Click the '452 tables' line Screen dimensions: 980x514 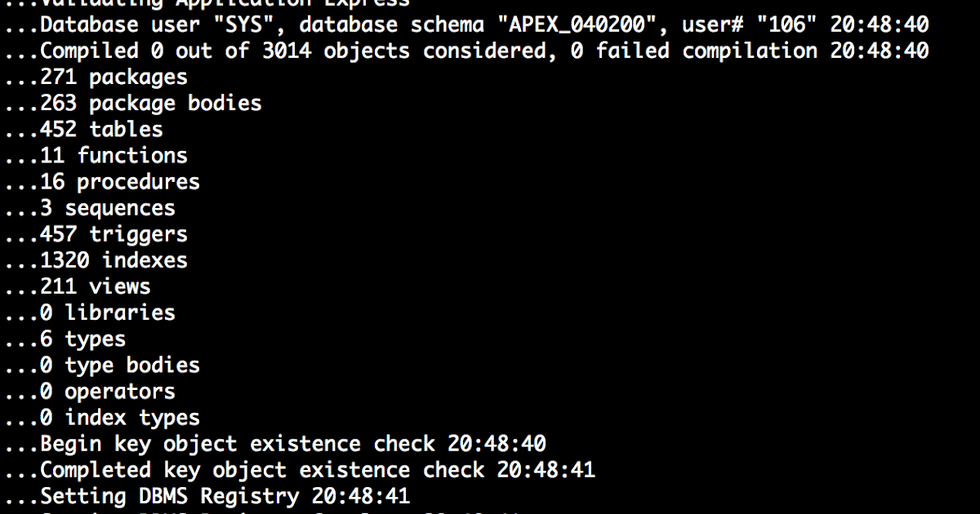click(x=83, y=130)
